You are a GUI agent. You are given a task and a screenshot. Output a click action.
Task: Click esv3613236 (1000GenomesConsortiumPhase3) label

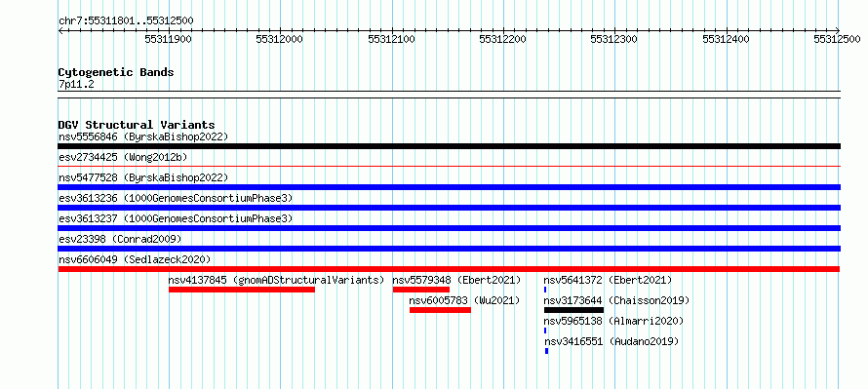point(176,198)
